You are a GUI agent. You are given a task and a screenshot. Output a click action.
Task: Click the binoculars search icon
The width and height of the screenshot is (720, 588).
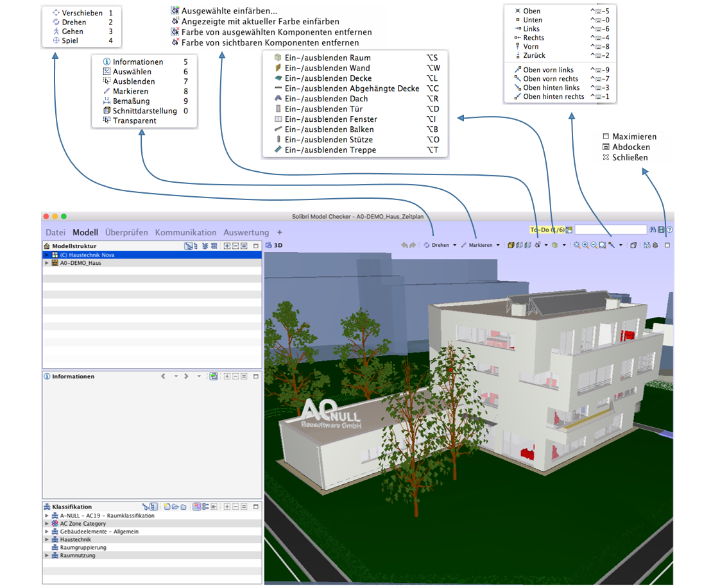pos(653,230)
